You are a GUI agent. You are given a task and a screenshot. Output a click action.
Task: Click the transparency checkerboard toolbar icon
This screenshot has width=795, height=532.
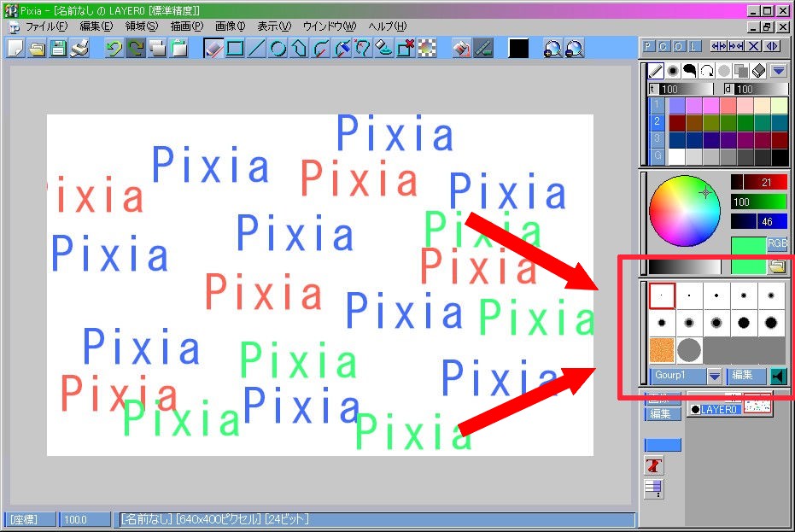[x=426, y=49]
